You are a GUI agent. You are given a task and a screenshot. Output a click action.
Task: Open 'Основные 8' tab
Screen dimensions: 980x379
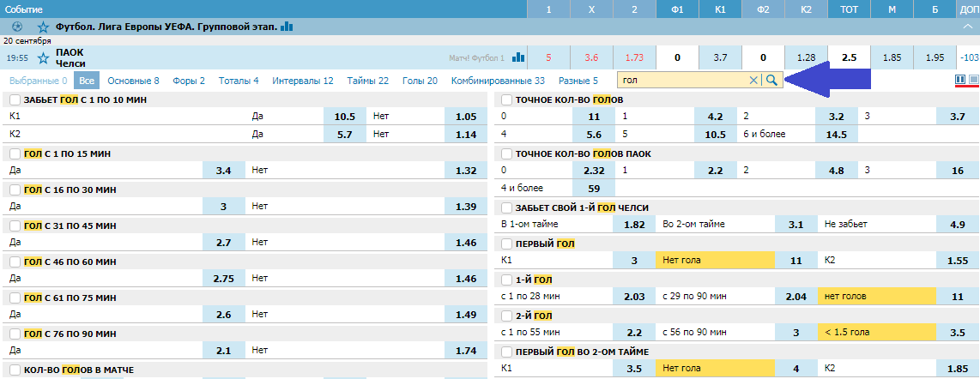click(x=133, y=81)
